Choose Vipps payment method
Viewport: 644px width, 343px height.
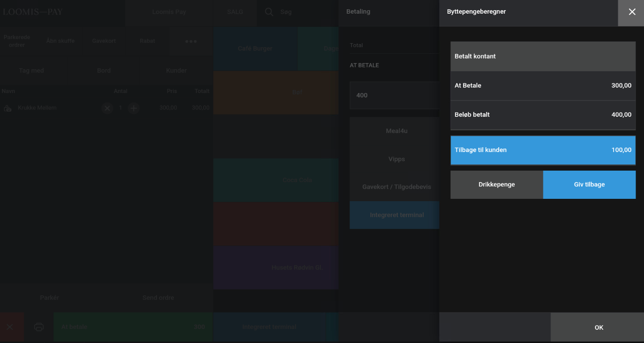coord(396,159)
